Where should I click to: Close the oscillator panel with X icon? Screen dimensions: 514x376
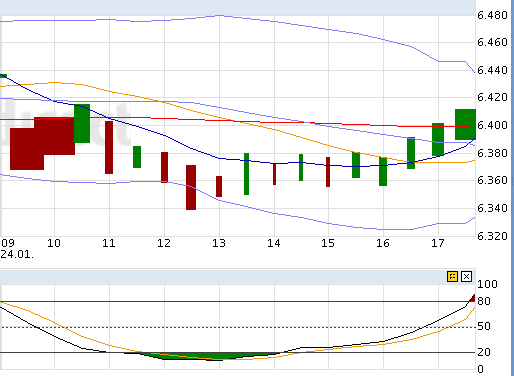coord(466,276)
